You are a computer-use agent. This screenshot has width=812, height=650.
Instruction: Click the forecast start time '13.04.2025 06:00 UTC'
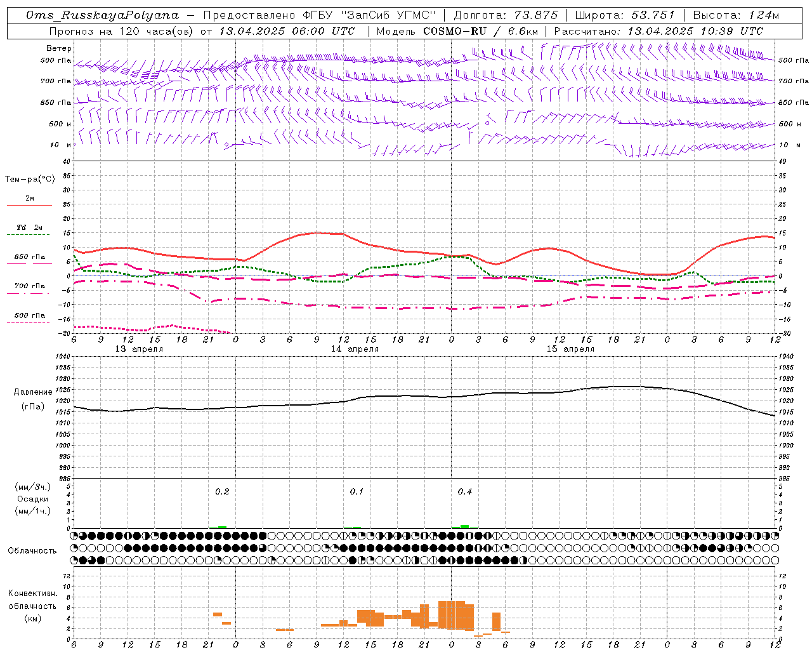(287, 30)
